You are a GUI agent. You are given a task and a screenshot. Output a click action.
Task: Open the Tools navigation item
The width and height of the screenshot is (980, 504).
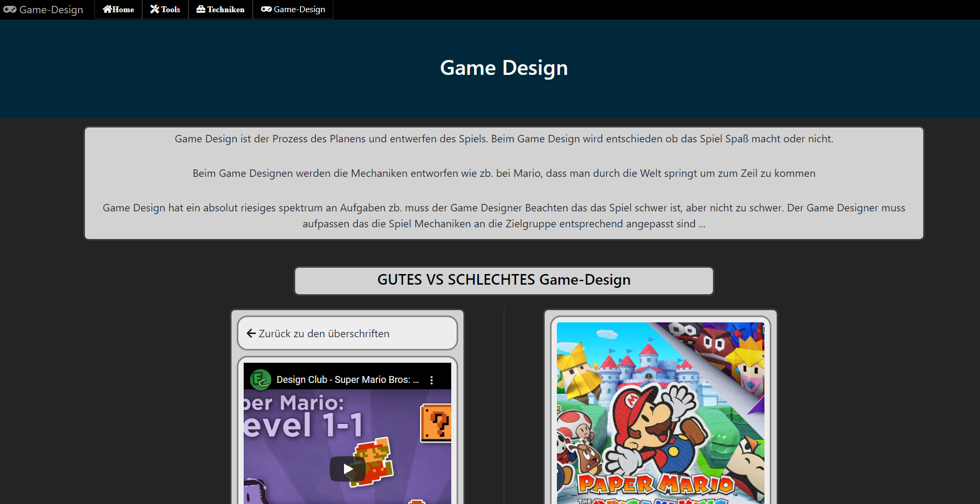165,10
